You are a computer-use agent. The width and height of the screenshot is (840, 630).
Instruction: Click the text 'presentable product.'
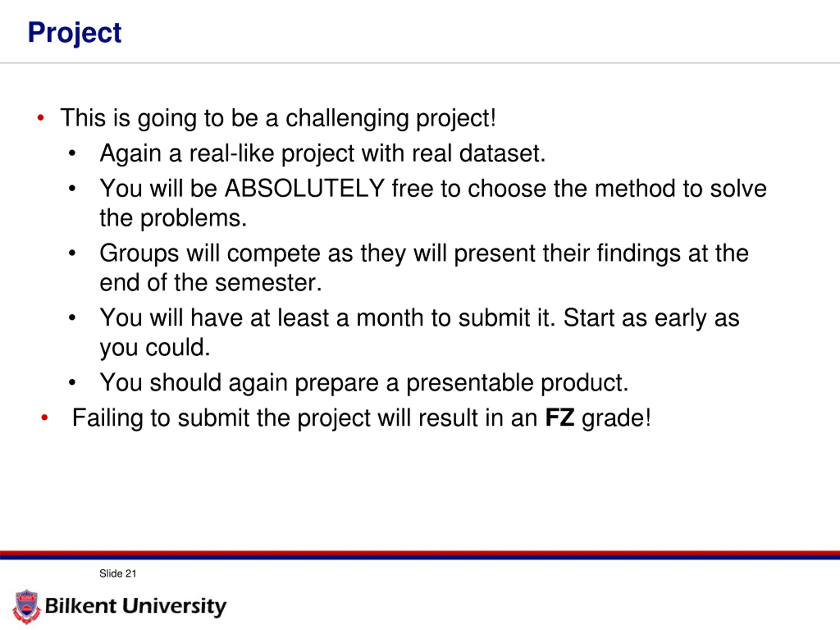click(517, 383)
